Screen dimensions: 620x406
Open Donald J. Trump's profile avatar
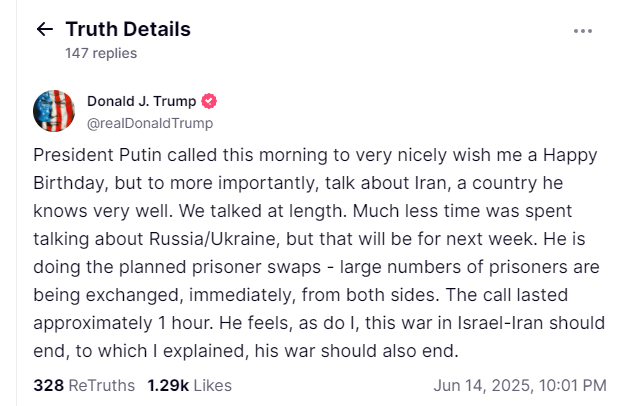[54, 111]
